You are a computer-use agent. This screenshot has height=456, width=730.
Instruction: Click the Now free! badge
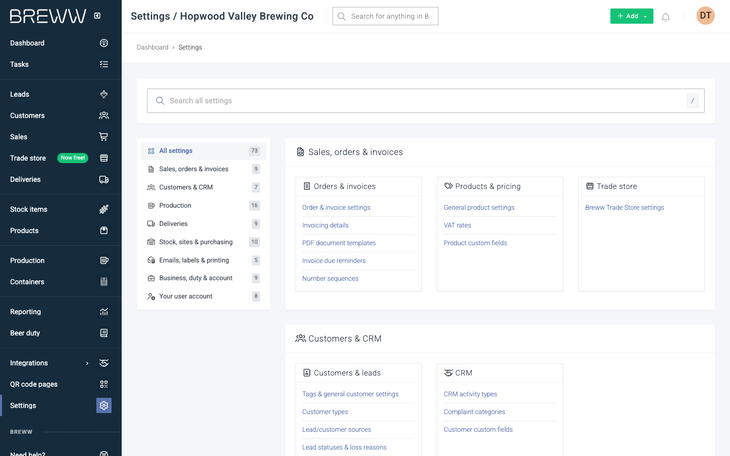(x=73, y=158)
